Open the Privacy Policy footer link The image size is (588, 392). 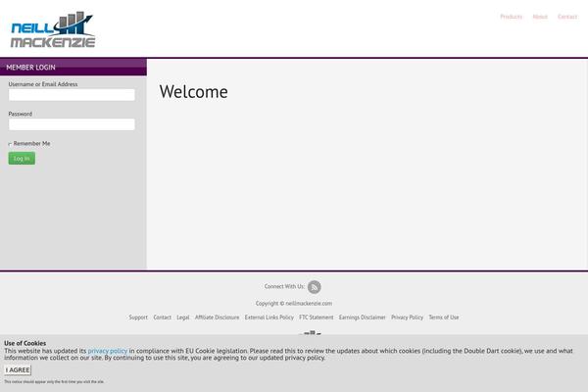point(408,318)
